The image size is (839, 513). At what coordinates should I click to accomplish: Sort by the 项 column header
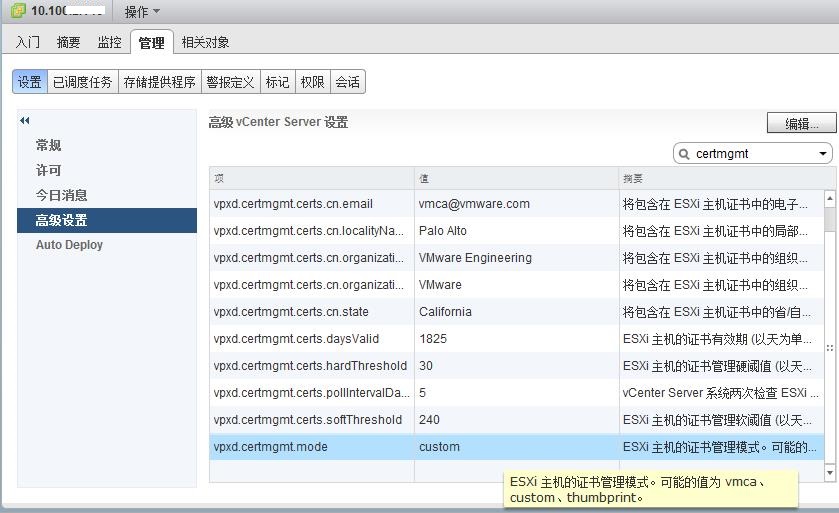(x=311, y=178)
